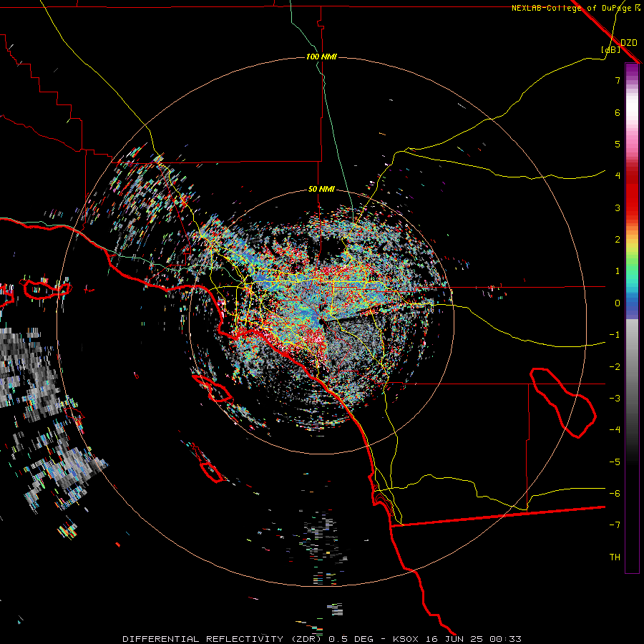Screen dimensions: 644x644
Task: Select the "-2" value on the color scale
Action: (615, 367)
